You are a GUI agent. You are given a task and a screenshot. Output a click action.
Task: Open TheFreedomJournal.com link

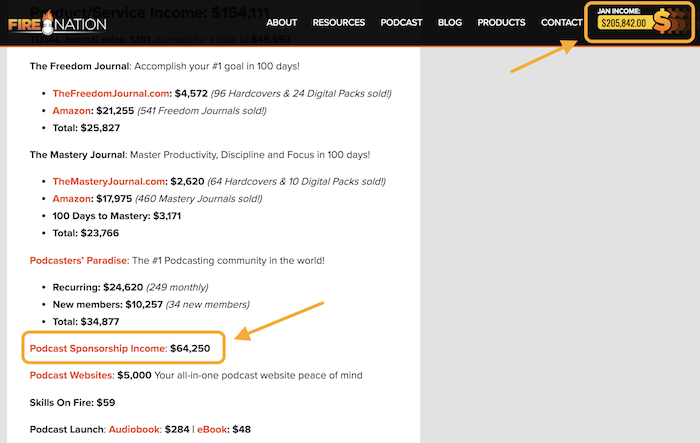111,93
